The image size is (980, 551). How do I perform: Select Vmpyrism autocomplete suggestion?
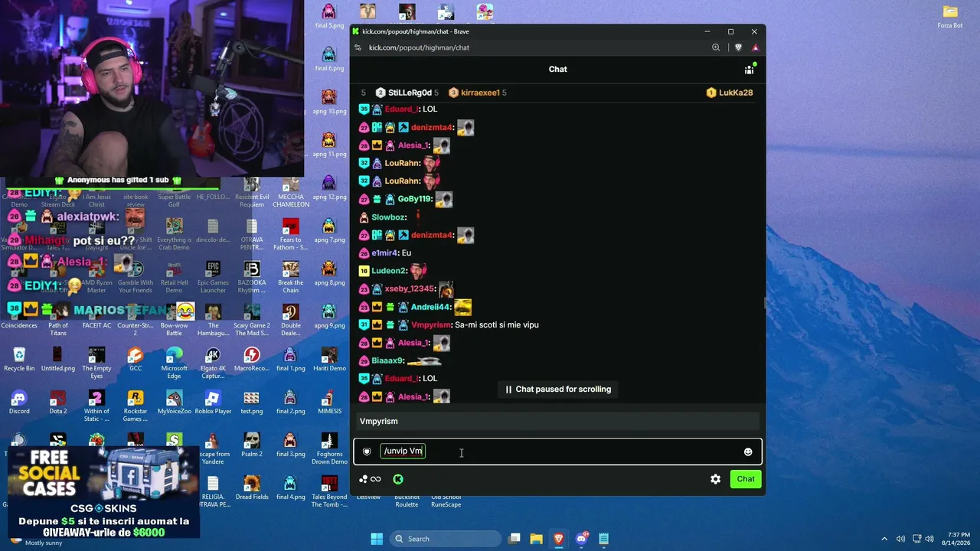click(557, 421)
